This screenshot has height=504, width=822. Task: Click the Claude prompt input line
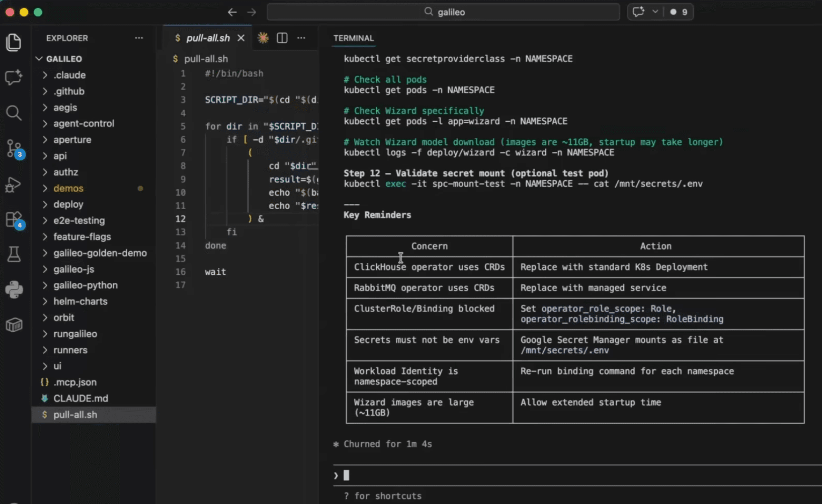coord(577,475)
